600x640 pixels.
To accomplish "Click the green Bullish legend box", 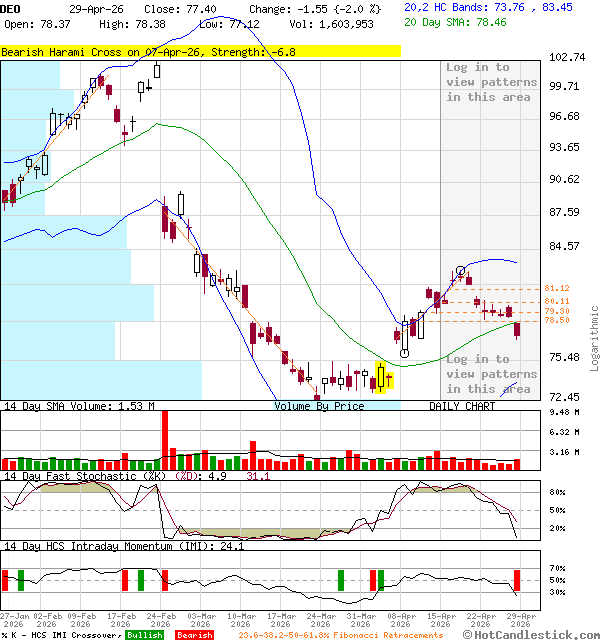I will (x=145, y=635).
